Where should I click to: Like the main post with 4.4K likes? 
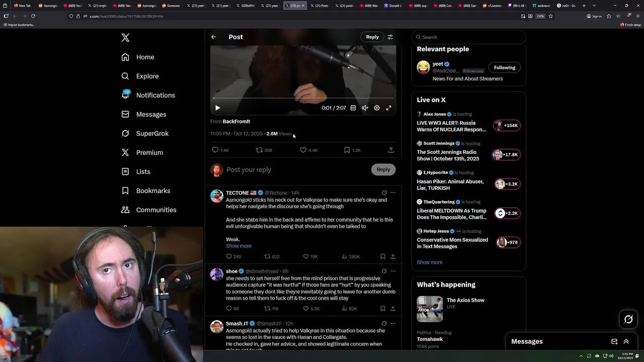click(x=309, y=150)
